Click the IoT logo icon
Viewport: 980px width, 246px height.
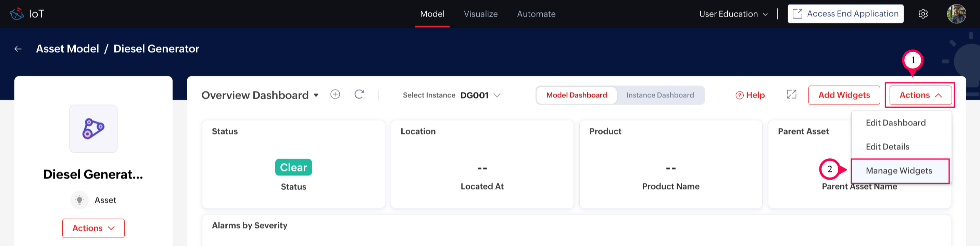pos(16,14)
